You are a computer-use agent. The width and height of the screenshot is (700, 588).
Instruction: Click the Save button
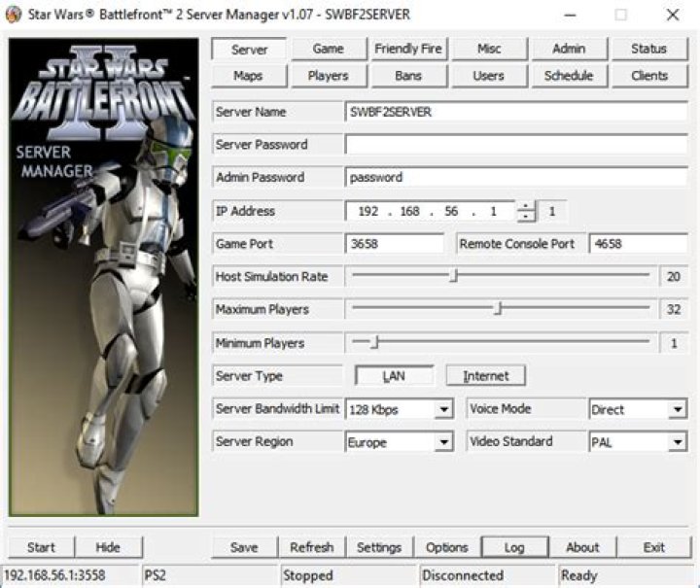pos(244,547)
